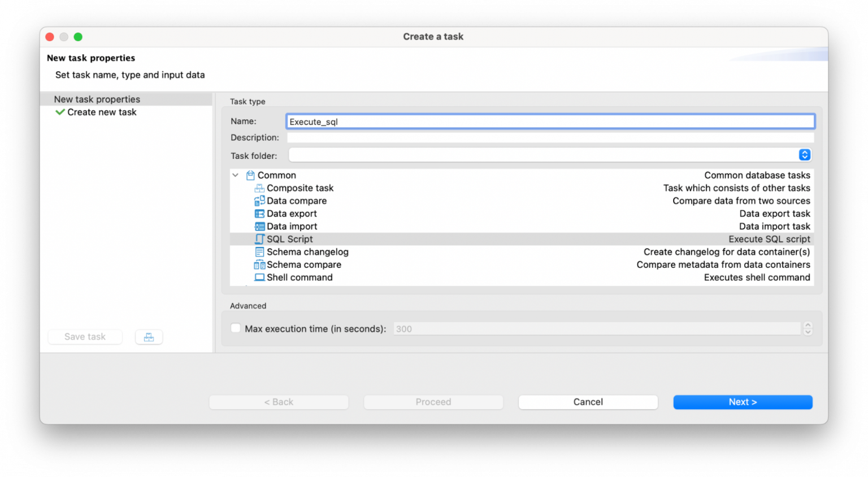Select Create new task in the sidebar
868x477 pixels.
pos(101,112)
